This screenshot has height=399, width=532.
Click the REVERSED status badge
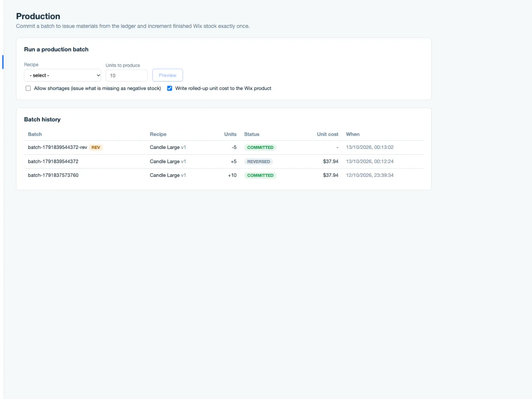[258, 161]
